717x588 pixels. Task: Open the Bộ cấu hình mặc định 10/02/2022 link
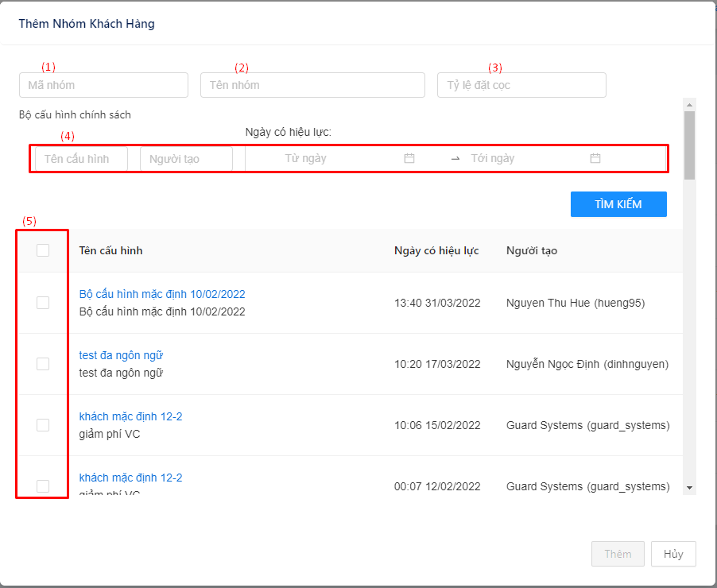[x=162, y=294]
